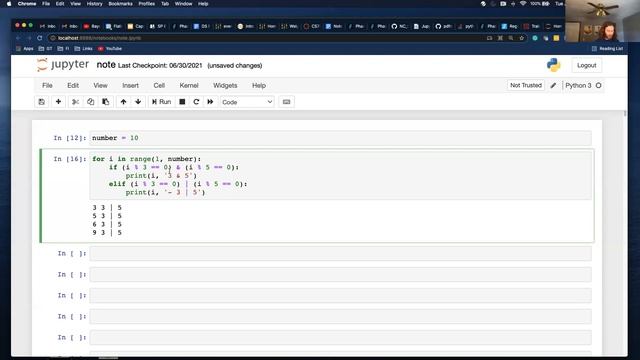This screenshot has height=360, width=640.
Task: Move selected cell down arrow
Action: [138, 102]
